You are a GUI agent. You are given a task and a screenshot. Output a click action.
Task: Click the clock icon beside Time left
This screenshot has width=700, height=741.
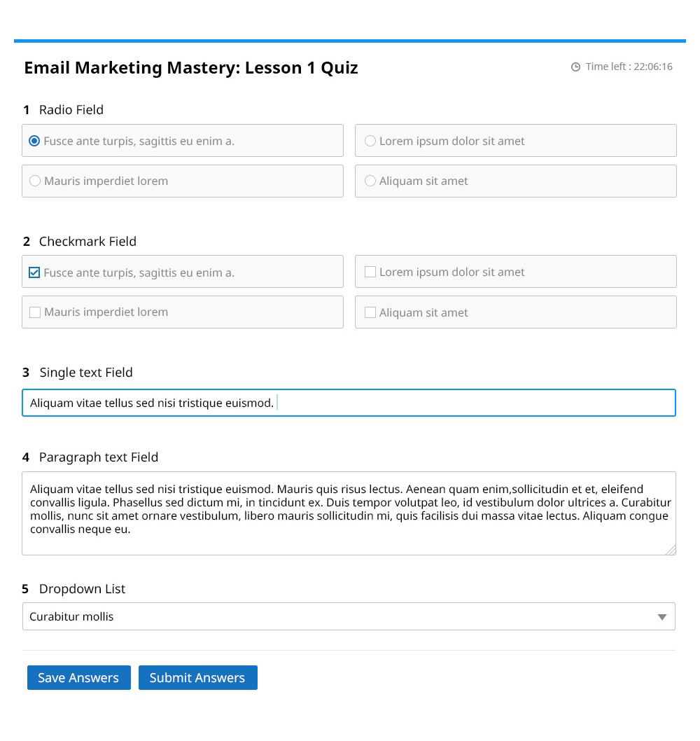(575, 67)
